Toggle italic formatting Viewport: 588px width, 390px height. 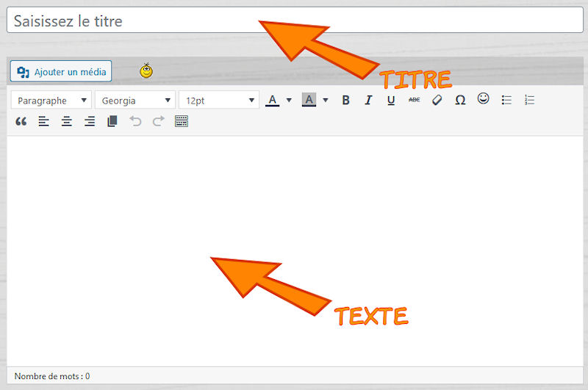pos(368,100)
